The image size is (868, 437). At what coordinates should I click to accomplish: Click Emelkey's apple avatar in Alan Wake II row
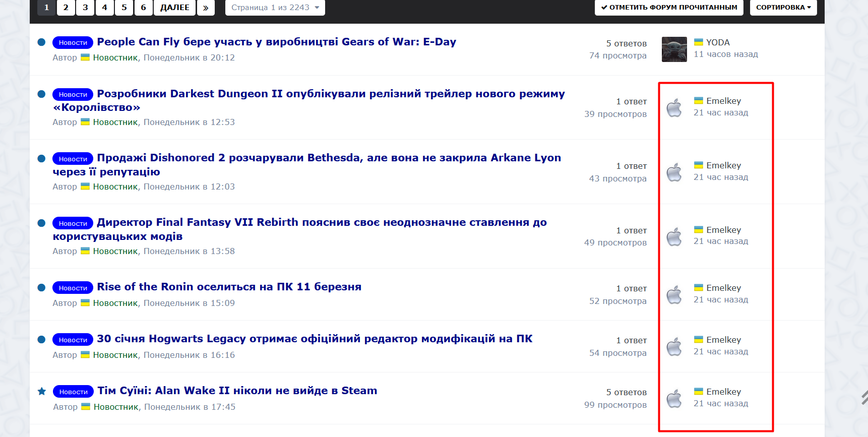click(x=674, y=398)
